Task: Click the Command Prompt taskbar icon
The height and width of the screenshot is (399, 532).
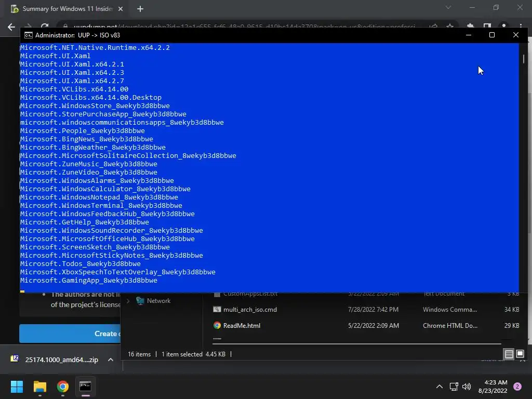Action: (85, 387)
